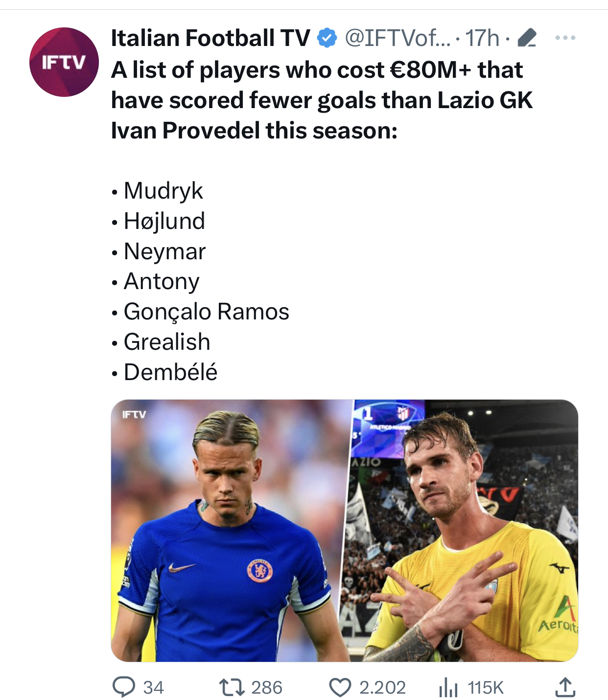Click the reply speech bubble icon
This screenshot has height=700, width=608.
tap(123, 687)
